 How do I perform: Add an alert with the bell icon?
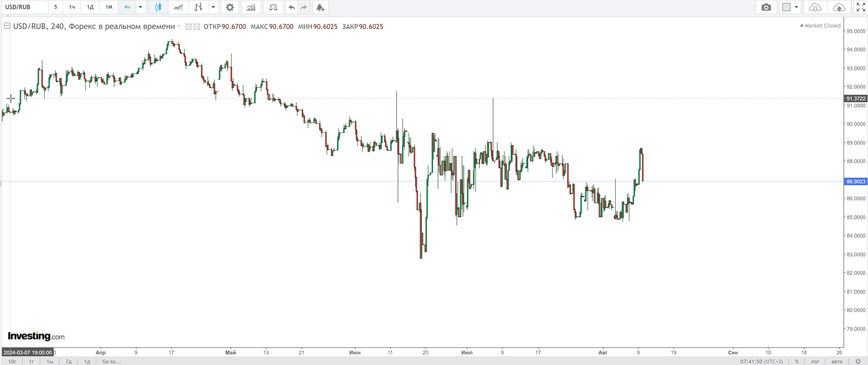(320, 7)
